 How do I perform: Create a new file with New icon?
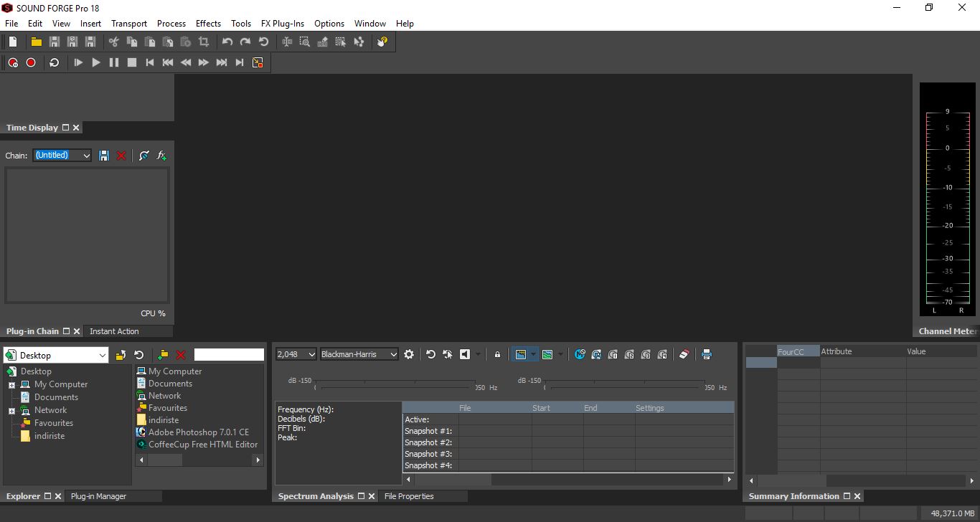(13, 42)
